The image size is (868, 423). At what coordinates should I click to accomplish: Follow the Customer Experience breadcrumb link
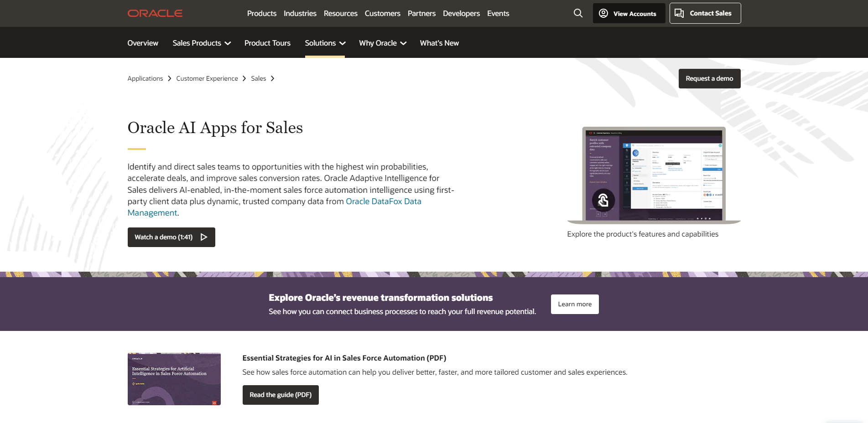(207, 78)
